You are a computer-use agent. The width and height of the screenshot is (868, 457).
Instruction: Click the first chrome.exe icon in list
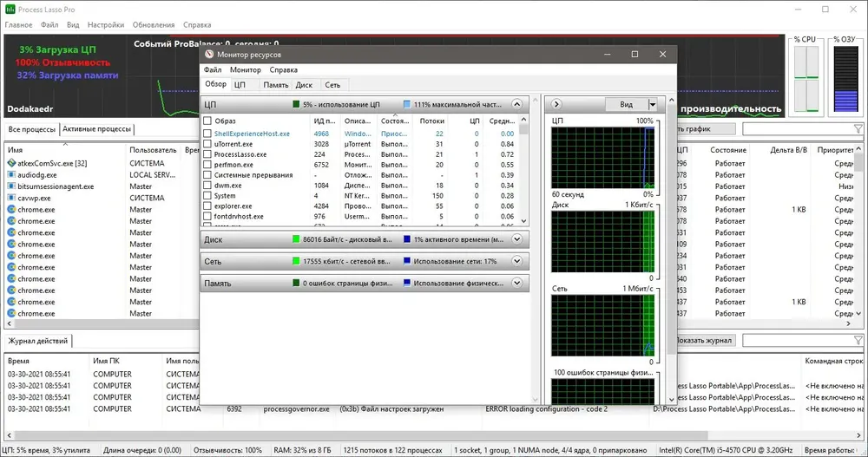[11, 210]
